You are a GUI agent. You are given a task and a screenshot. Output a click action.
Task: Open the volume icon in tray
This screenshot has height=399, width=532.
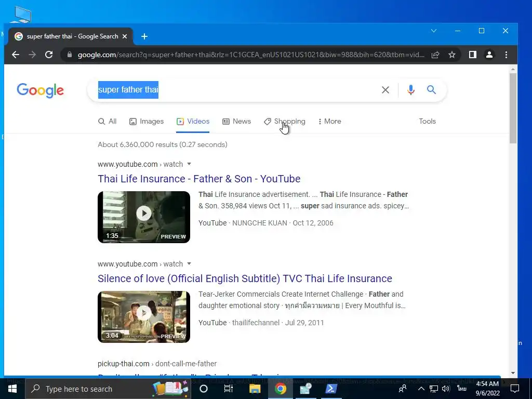pyautogui.click(x=446, y=389)
